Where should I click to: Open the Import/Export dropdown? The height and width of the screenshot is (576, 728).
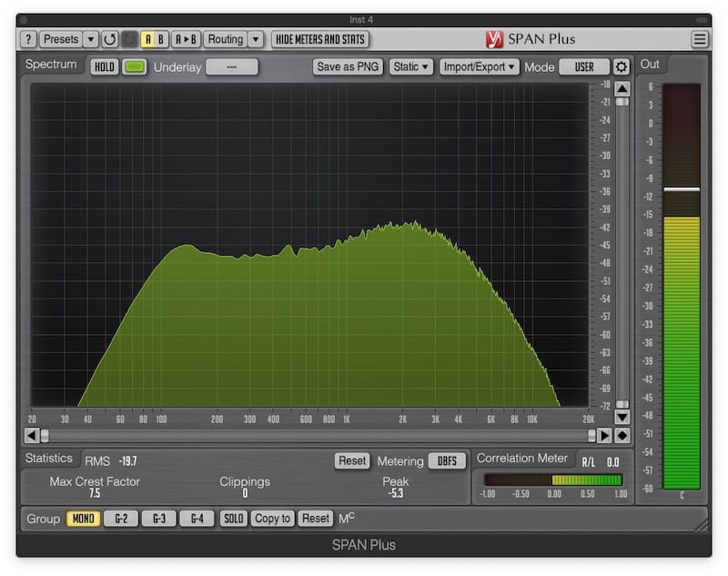click(x=480, y=66)
